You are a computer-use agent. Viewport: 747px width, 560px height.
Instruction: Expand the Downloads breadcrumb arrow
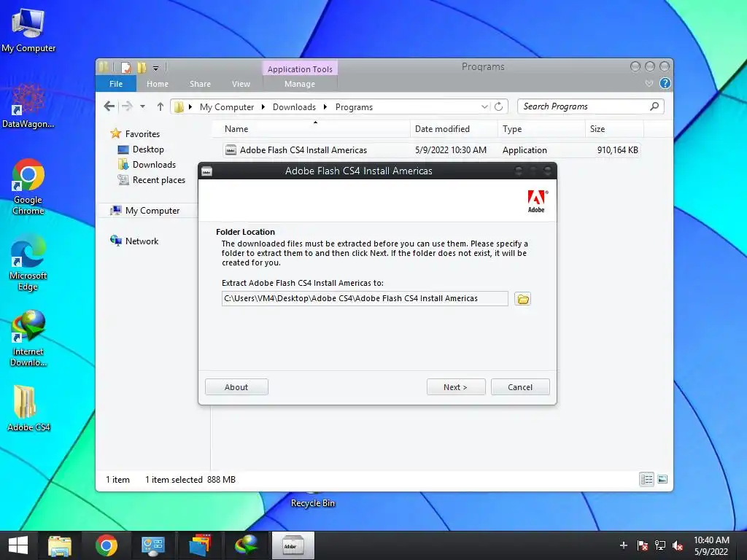tap(325, 107)
